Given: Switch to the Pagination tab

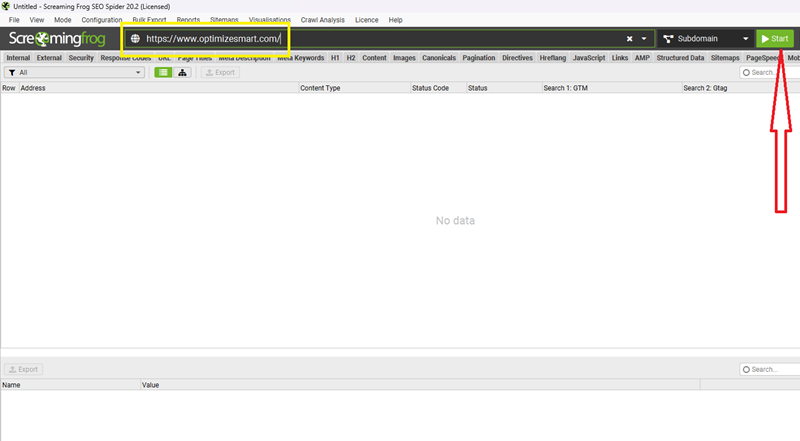Looking at the screenshot, I should tap(479, 58).
